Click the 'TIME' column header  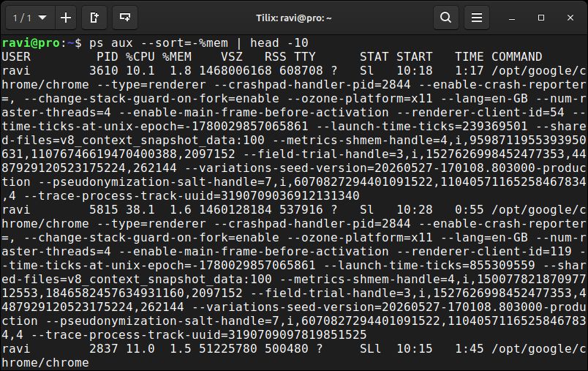point(470,57)
